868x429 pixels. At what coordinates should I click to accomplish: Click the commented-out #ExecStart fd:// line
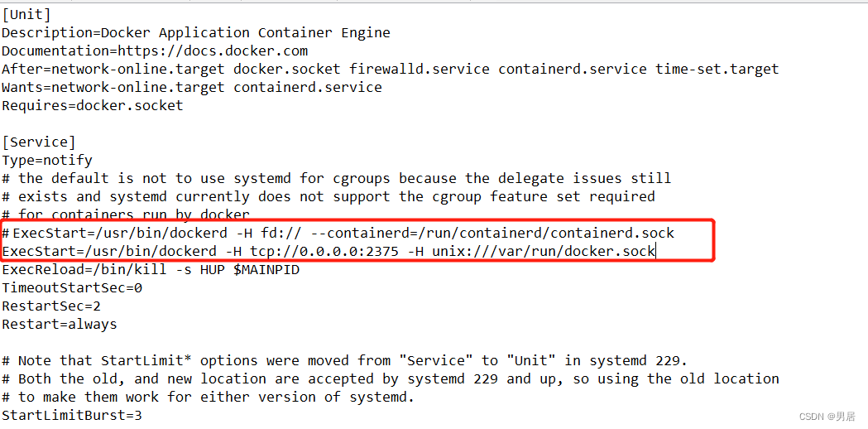(x=338, y=234)
